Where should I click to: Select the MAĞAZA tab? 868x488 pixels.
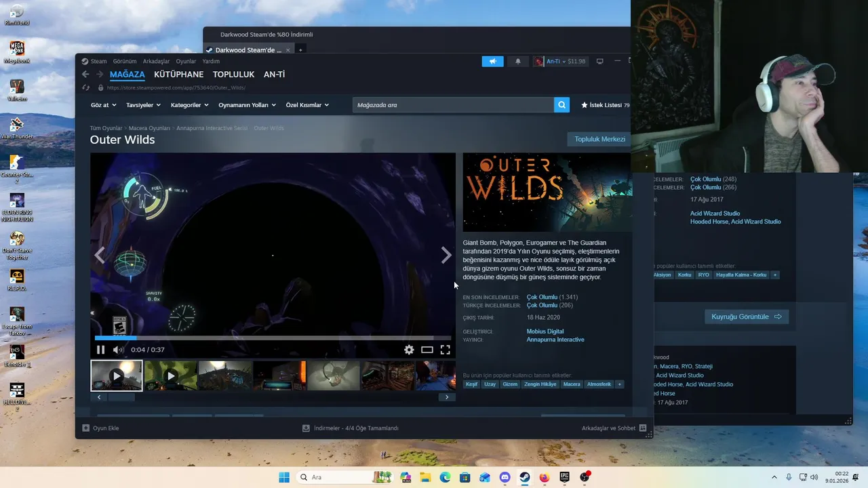click(127, 75)
